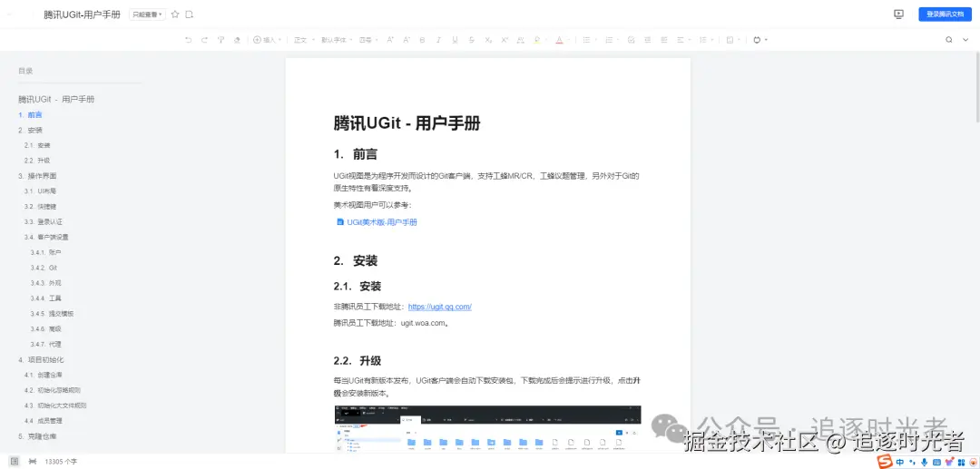Click the redo arrow in the toolbar
The image size is (980, 469).
[204, 40]
